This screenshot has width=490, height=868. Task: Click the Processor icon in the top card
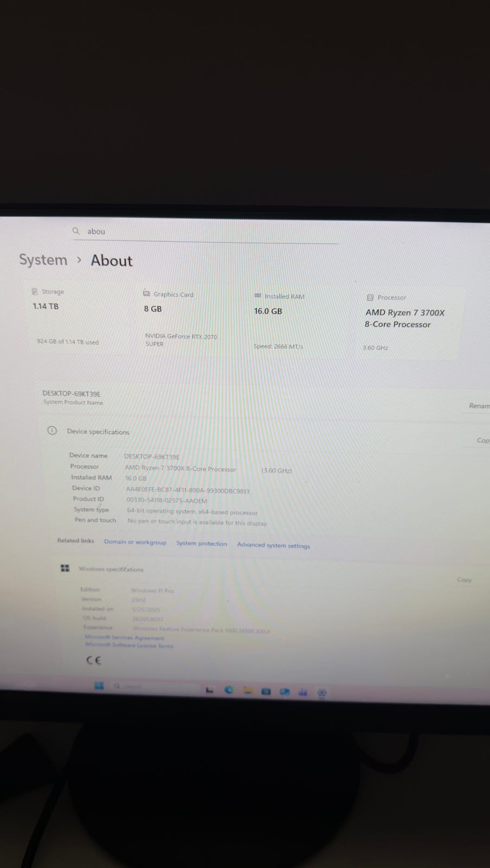(370, 297)
